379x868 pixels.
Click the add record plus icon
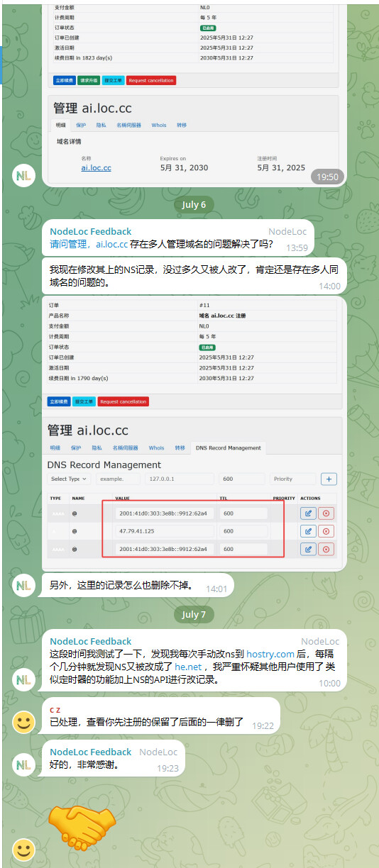[x=329, y=479]
